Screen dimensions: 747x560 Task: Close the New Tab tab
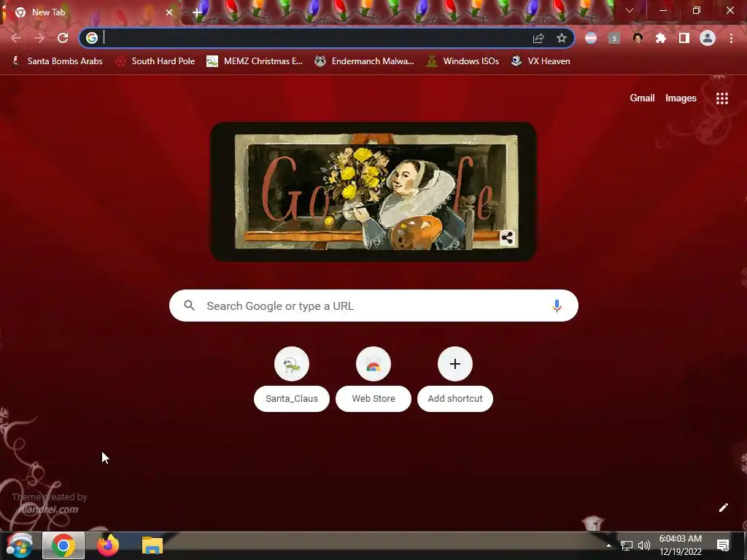coord(169,12)
